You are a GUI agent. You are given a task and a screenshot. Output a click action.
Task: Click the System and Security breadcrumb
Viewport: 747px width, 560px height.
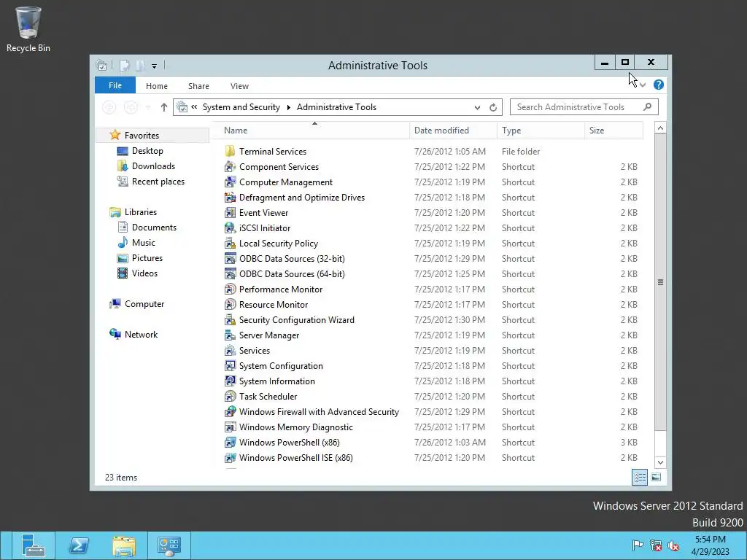pos(241,107)
